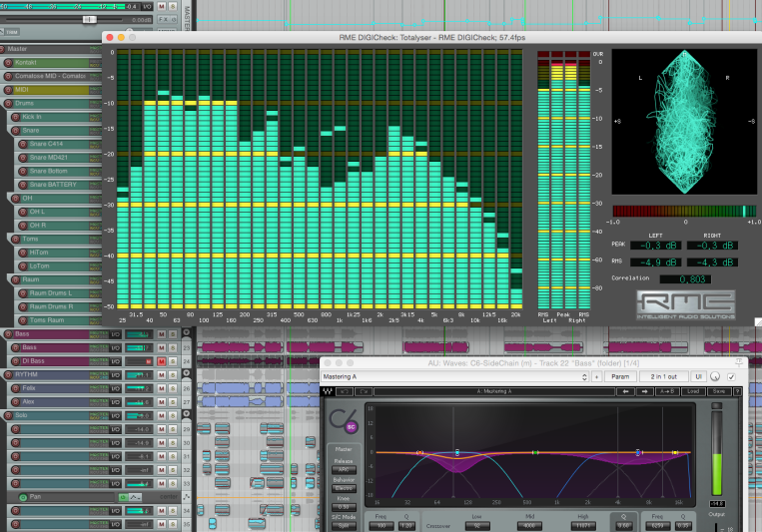Arm record on the DI Bass track
Image resolution: width=762 pixels, height=532 pixels.
tap(16, 361)
